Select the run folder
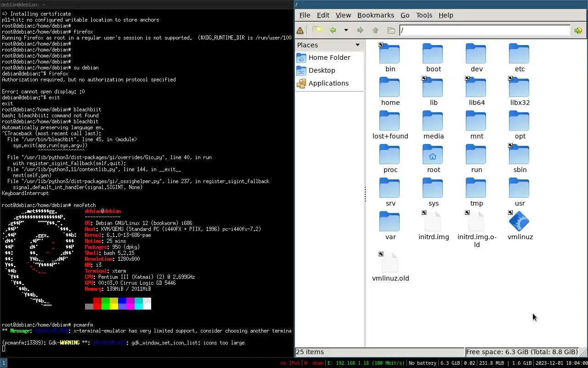 (476, 155)
